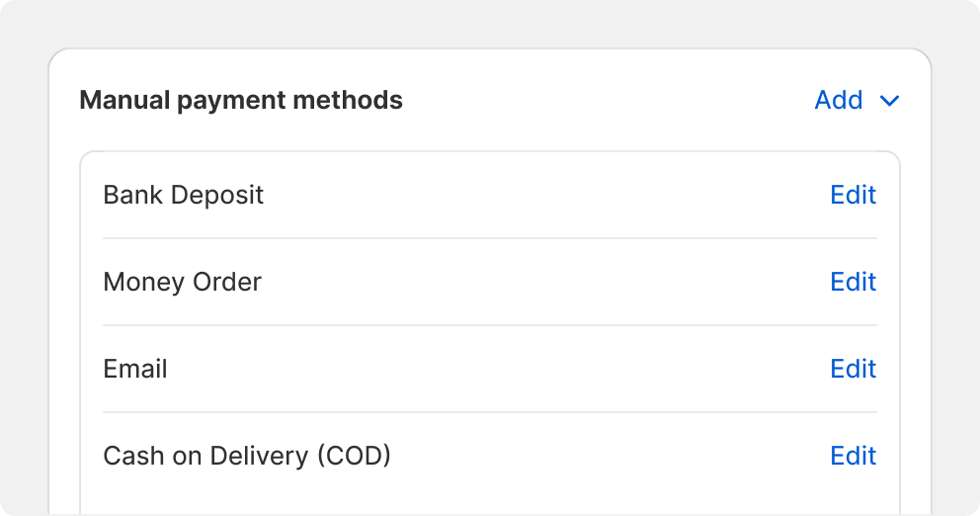
Task: Edit the Email payment method
Action: (854, 369)
